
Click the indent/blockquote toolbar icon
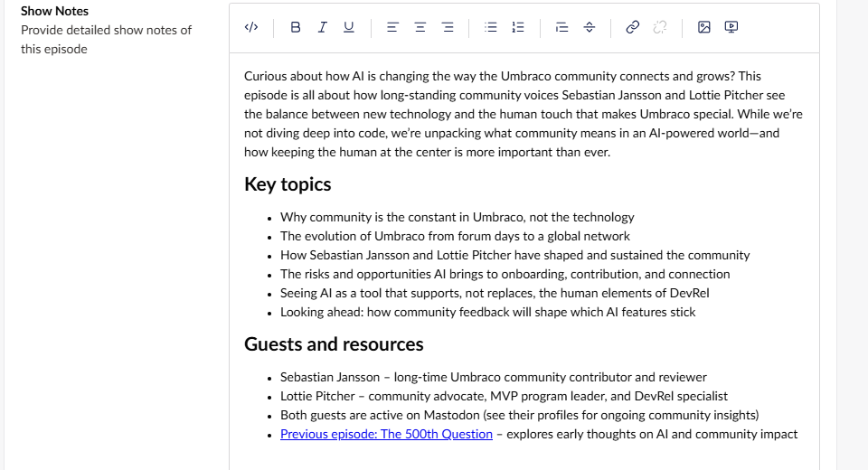click(x=561, y=27)
